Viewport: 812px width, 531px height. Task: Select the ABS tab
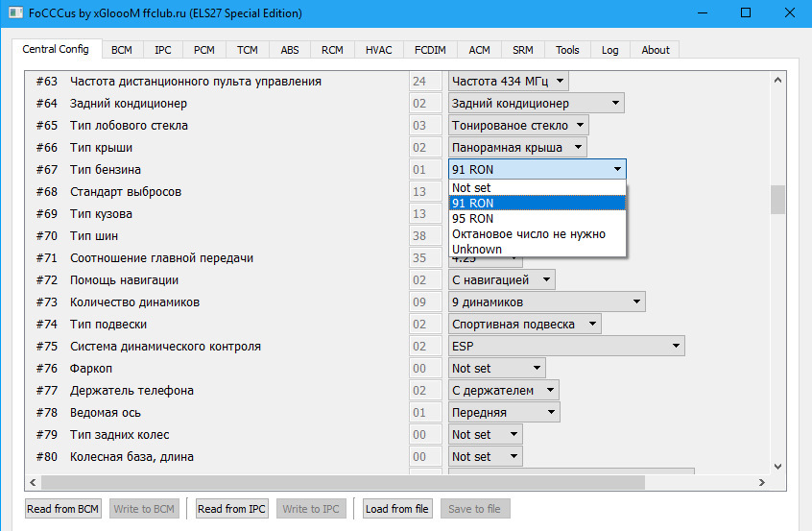pyautogui.click(x=290, y=50)
